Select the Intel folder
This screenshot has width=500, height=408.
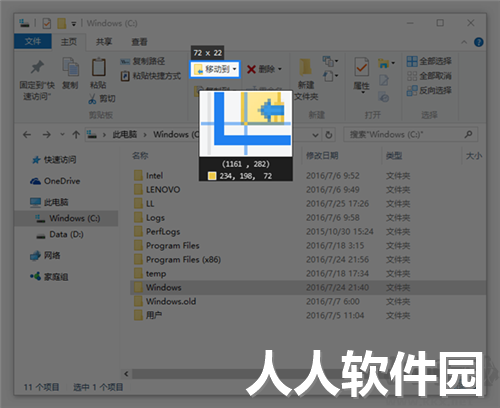[154, 176]
